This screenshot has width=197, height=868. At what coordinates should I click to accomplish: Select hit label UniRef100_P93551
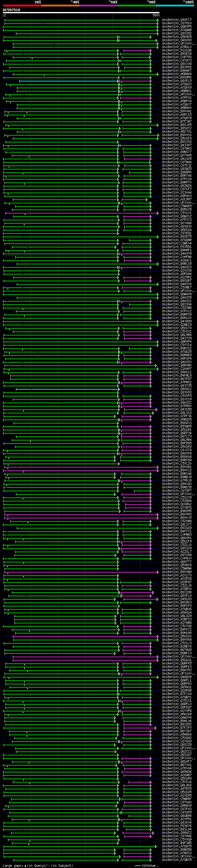click(x=177, y=247)
